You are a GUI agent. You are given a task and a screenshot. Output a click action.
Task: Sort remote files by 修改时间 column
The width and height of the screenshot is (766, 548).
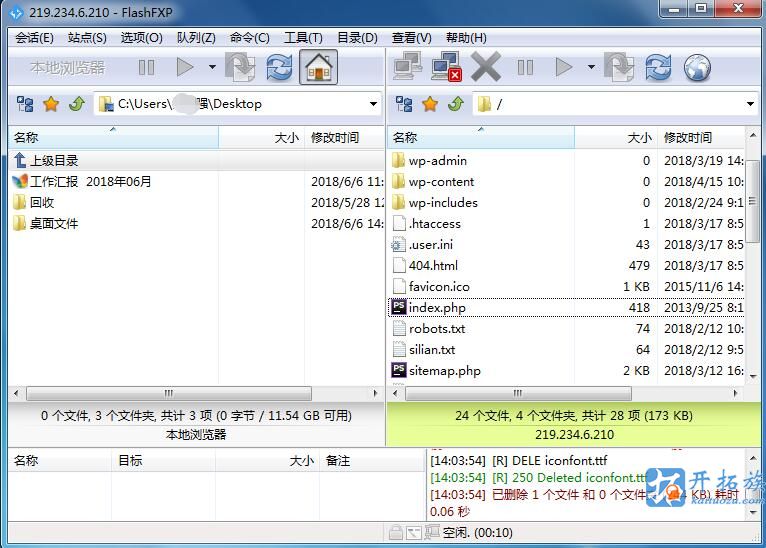701,138
